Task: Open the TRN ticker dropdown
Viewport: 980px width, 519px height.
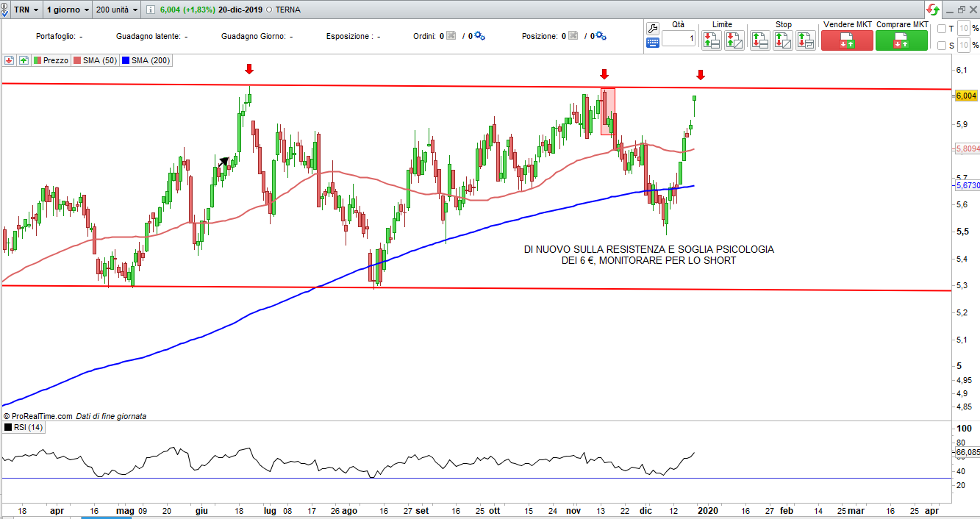Action: (24, 10)
